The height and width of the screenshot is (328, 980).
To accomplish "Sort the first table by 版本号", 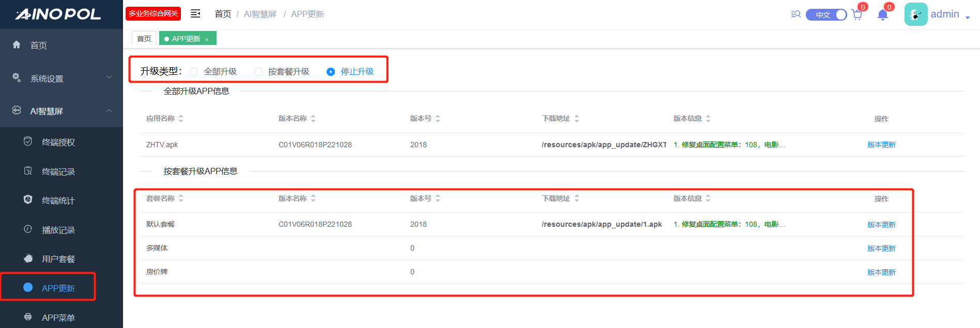I will point(437,118).
